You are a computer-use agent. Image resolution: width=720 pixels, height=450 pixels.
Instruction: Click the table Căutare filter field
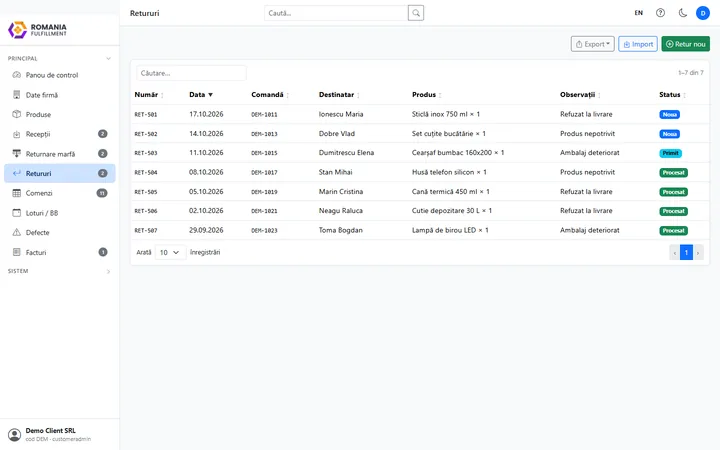[191, 73]
